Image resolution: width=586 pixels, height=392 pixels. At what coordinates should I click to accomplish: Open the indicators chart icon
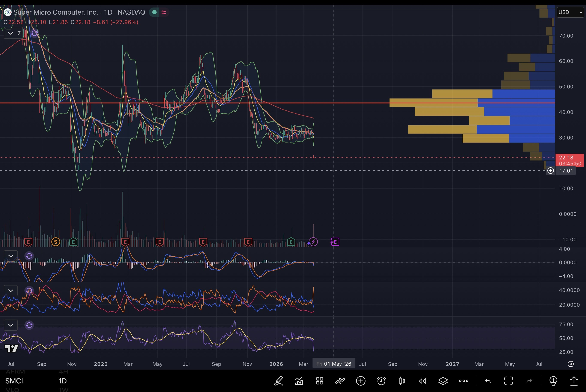[299, 381]
